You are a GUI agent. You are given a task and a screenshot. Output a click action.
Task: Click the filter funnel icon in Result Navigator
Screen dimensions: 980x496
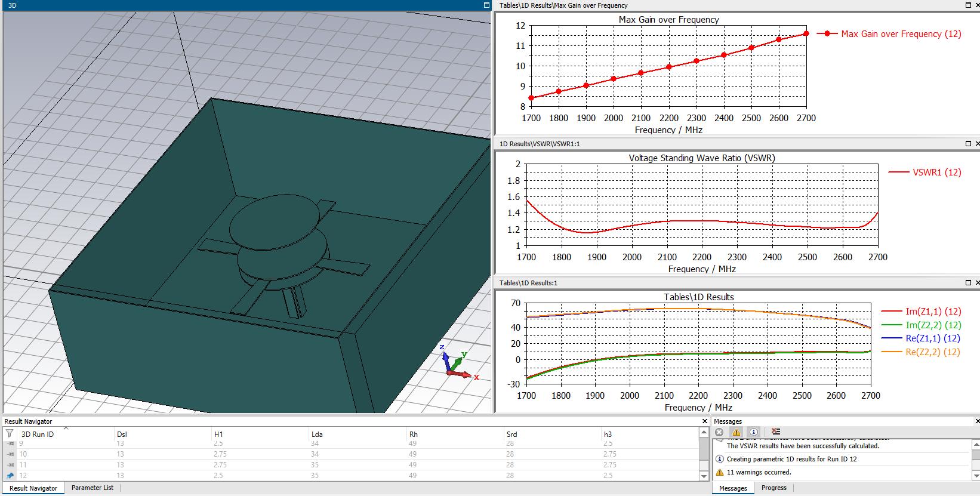[x=10, y=433]
